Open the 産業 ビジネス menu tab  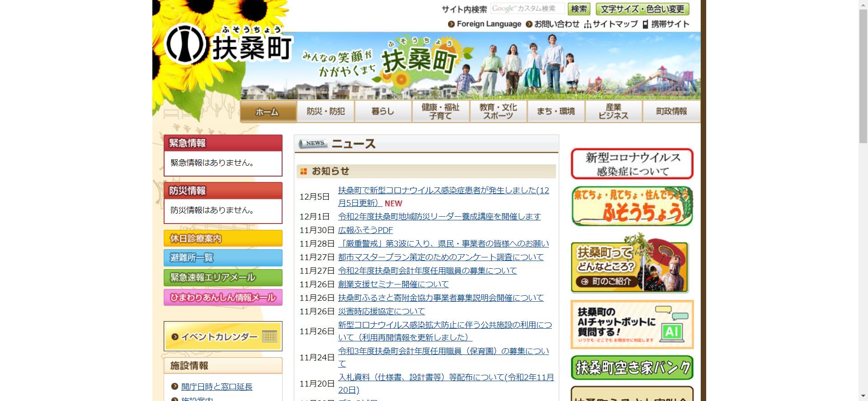click(x=613, y=111)
